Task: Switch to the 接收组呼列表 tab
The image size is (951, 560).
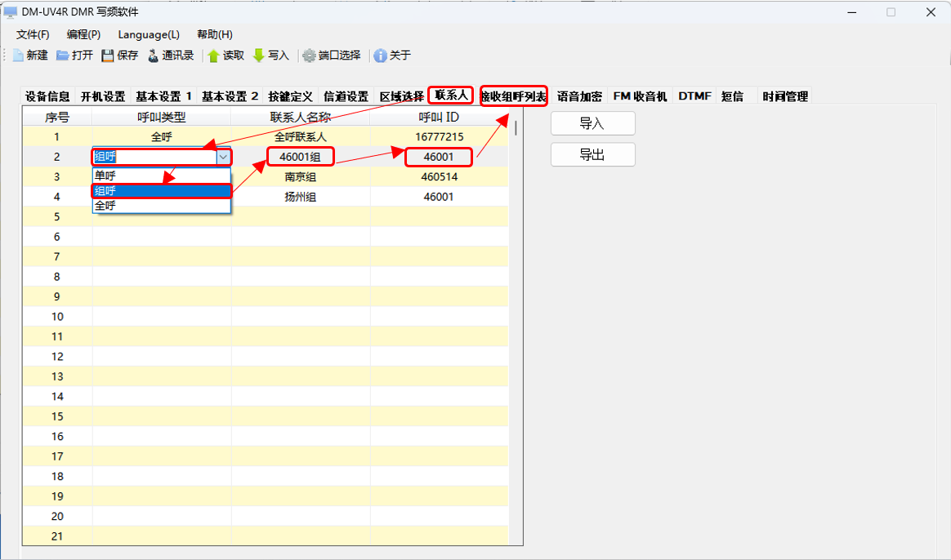Action: (514, 96)
